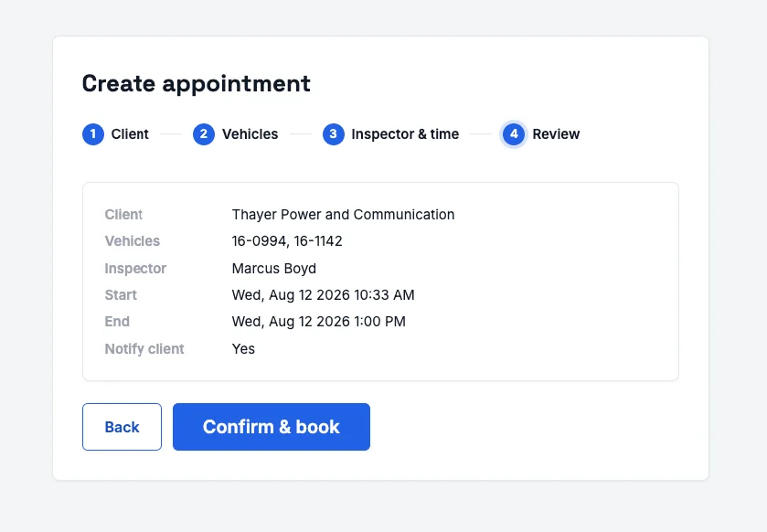Click the inspector name Marcus Boyd
The image size is (767, 532).
(x=274, y=269)
